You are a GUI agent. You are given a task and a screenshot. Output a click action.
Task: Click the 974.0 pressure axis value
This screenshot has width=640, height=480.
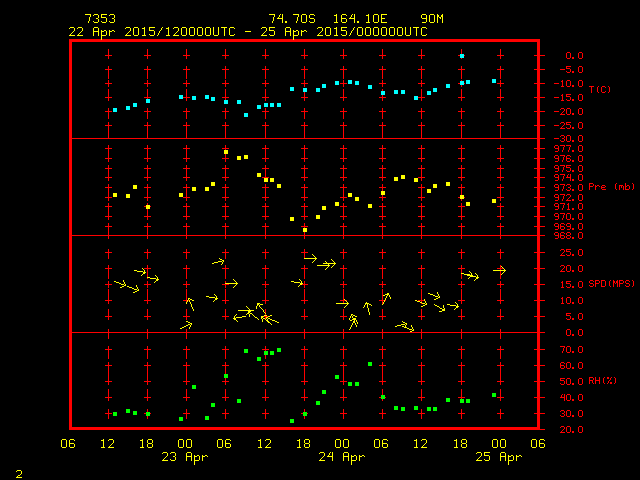(x=569, y=178)
